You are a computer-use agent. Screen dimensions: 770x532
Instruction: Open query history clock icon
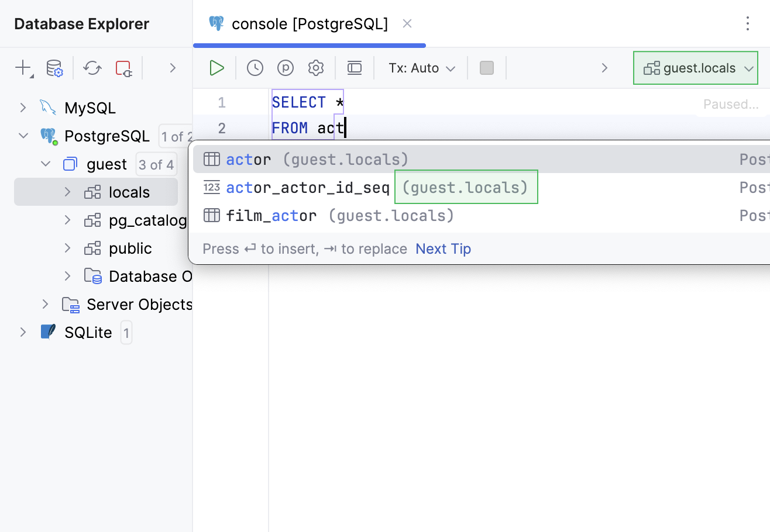coord(255,68)
